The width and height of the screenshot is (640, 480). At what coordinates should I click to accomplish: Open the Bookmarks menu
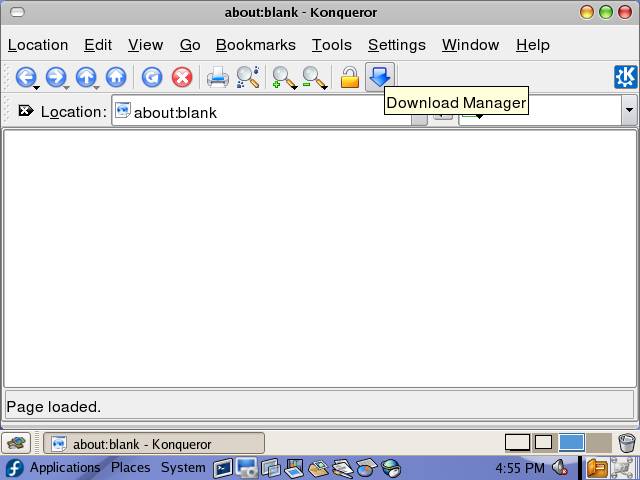tap(255, 45)
